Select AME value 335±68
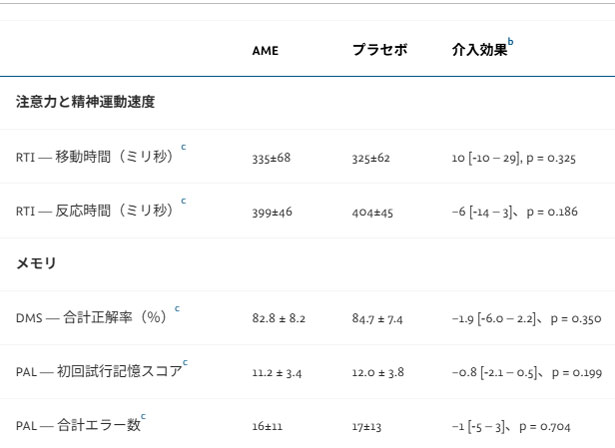The image size is (615, 448). (x=271, y=159)
